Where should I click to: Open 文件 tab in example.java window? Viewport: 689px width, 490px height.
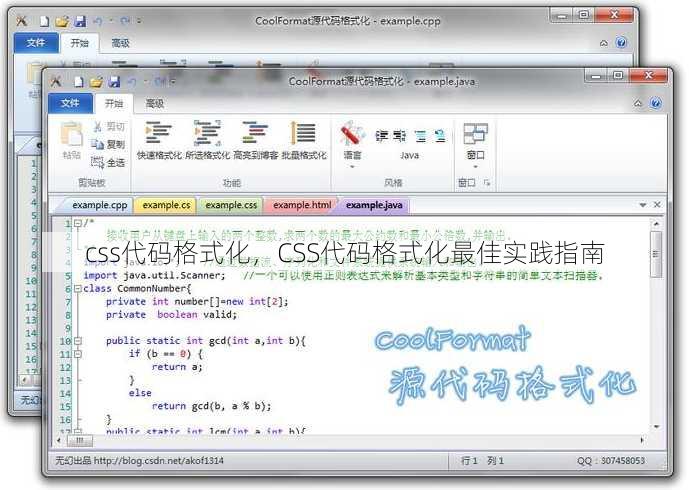tap(70, 103)
